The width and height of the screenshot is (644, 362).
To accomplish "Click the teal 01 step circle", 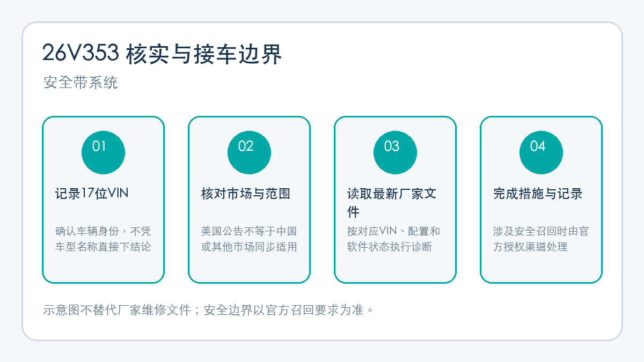I will [x=103, y=152].
